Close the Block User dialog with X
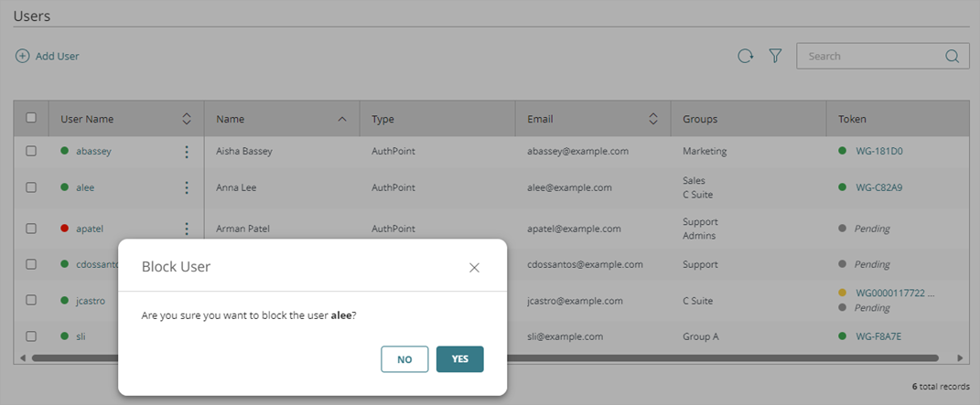 coord(474,267)
